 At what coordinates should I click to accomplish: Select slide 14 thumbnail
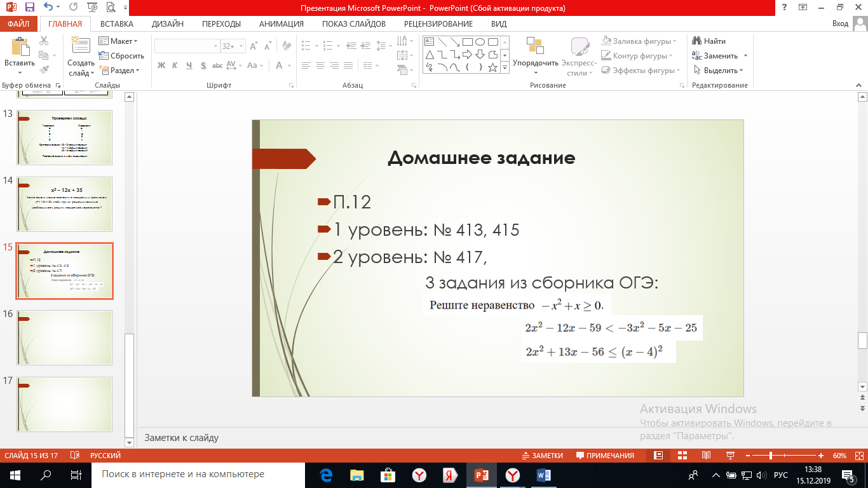pos(64,205)
